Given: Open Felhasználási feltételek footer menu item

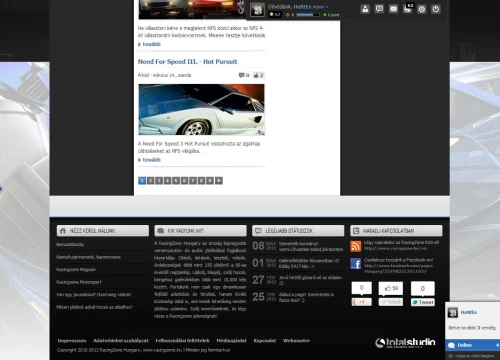Looking at the screenshot, I should point(182,341).
